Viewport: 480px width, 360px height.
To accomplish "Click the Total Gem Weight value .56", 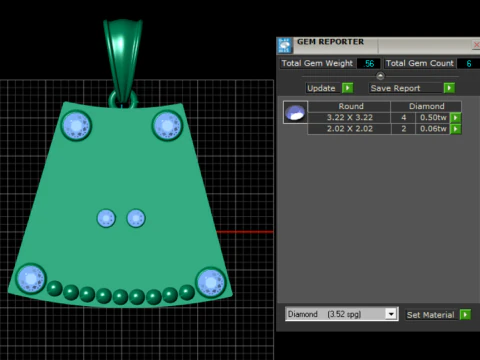I will [369, 63].
